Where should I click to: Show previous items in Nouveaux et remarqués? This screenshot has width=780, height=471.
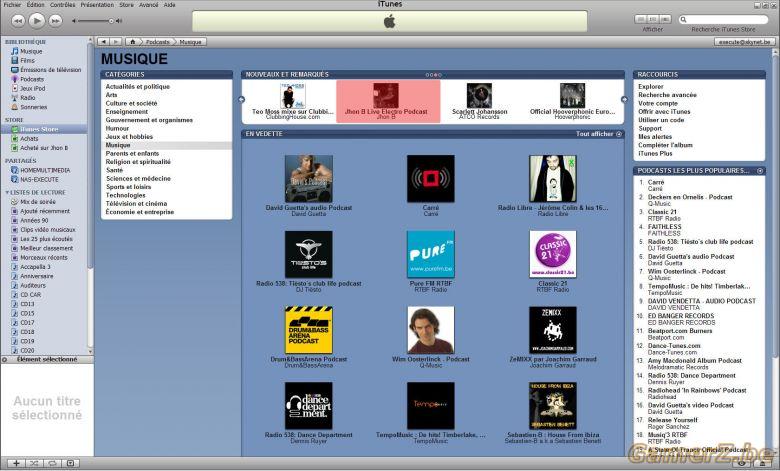tap(242, 99)
